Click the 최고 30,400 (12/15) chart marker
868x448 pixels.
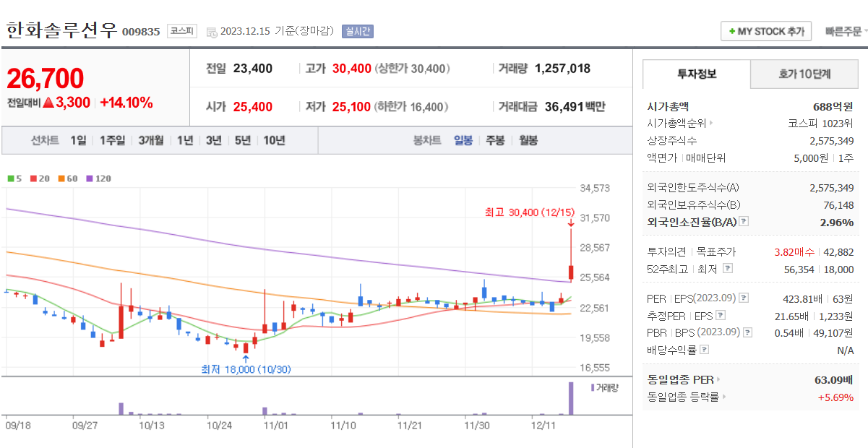pyautogui.click(x=530, y=212)
